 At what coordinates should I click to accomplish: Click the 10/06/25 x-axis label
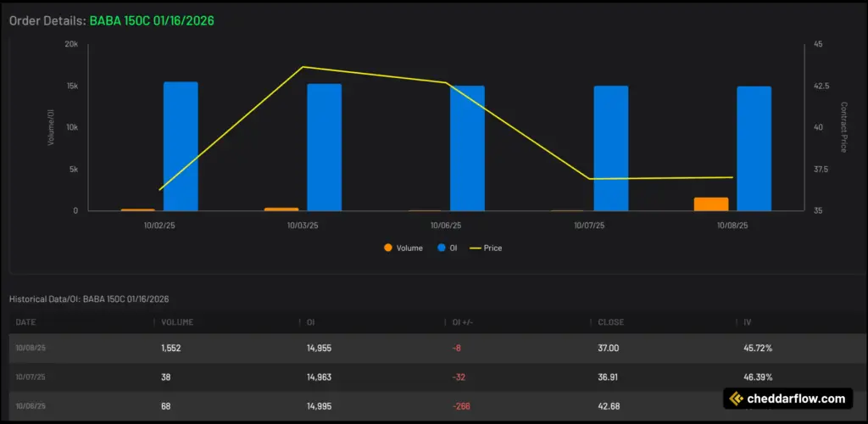click(446, 226)
